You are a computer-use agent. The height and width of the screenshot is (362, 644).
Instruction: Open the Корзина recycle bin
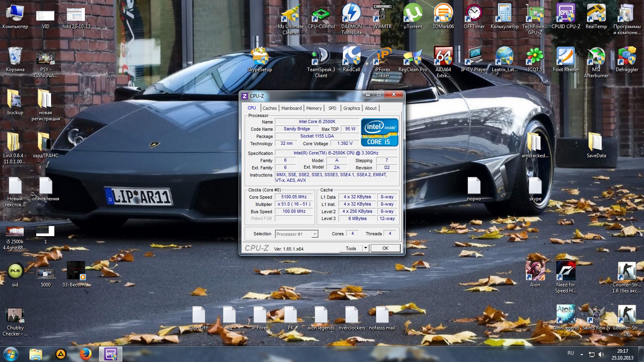pyautogui.click(x=15, y=60)
